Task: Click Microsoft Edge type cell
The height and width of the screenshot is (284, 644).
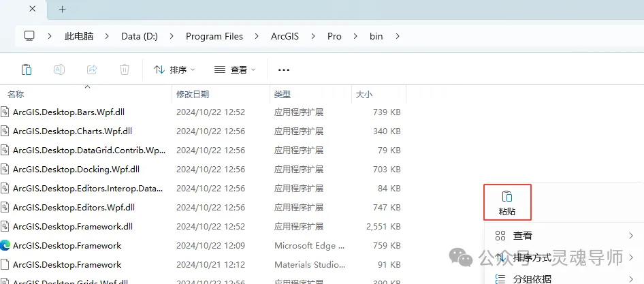Action: point(310,246)
